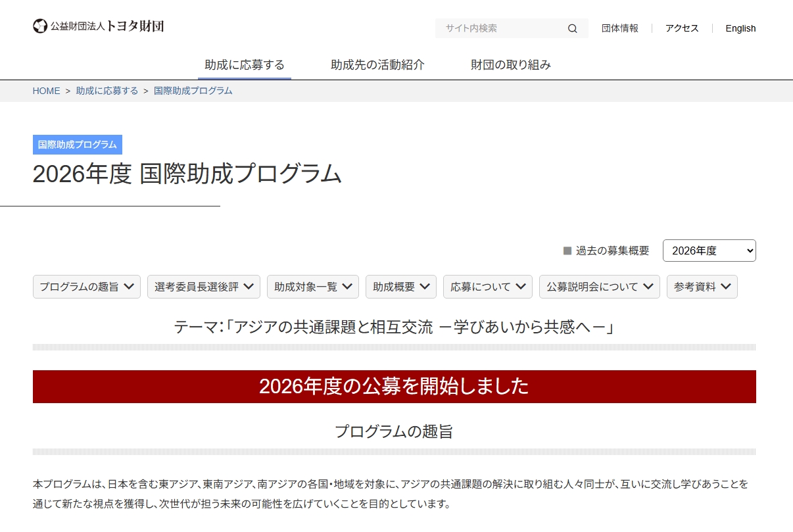This screenshot has width=793, height=532.
Task: Select the 助成に応募する navigation tab
Action: [x=245, y=65]
